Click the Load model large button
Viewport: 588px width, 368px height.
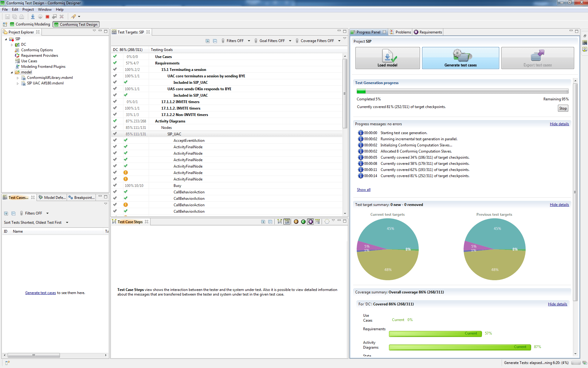pos(387,58)
